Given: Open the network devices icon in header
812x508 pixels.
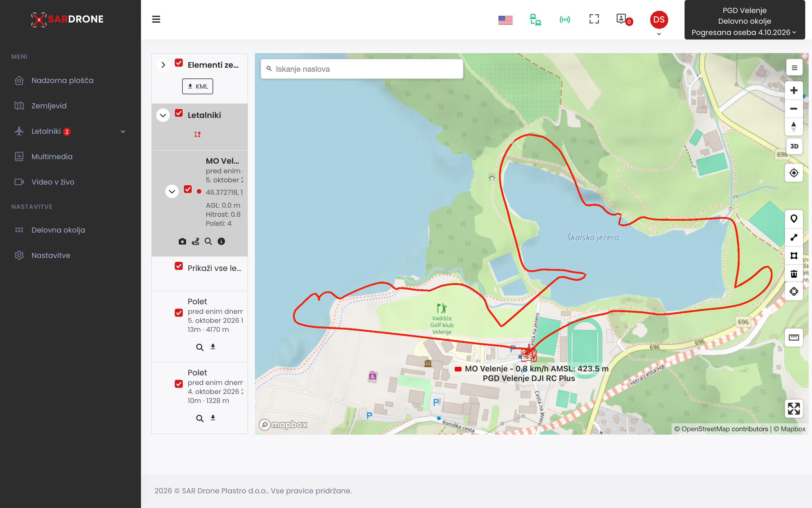Looking at the screenshot, I should pos(535,19).
